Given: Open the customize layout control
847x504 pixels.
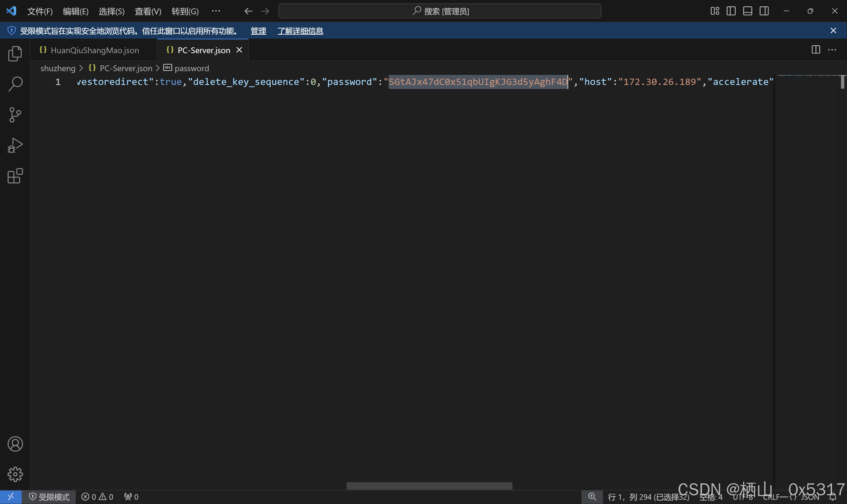Looking at the screenshot, I should click(715, 11).
